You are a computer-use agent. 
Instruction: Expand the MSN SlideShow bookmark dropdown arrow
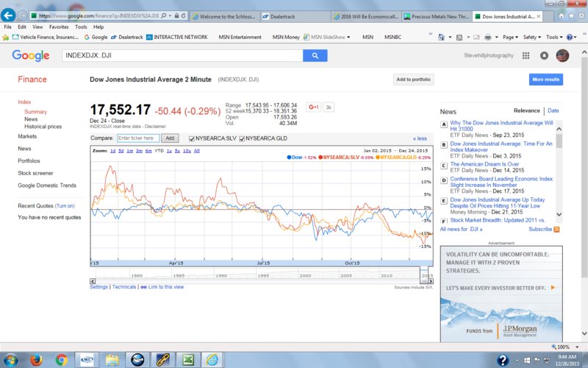tap(348, 38)
